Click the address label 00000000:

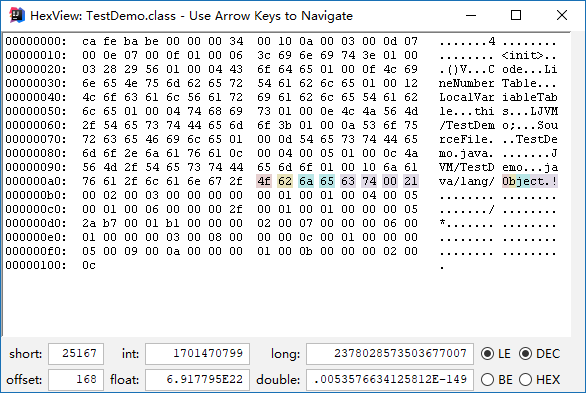36,41
